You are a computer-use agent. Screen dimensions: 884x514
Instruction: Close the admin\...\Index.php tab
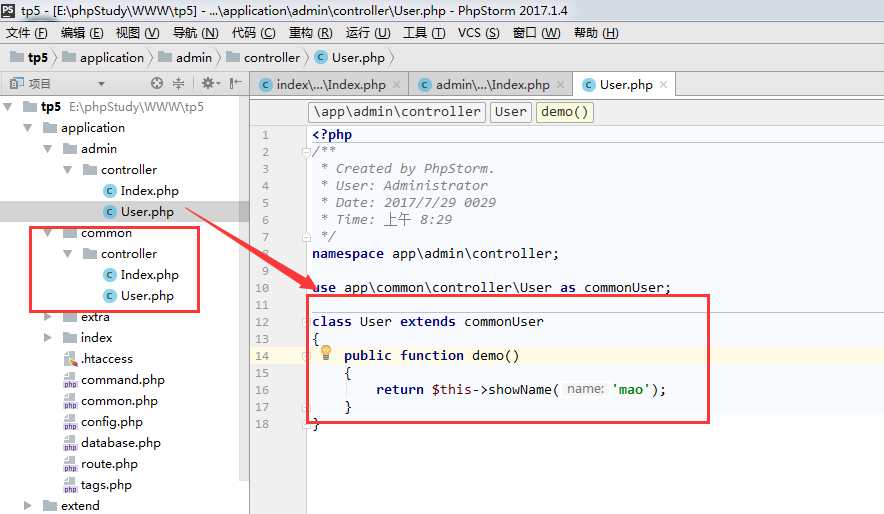click(x=560, y=85)
